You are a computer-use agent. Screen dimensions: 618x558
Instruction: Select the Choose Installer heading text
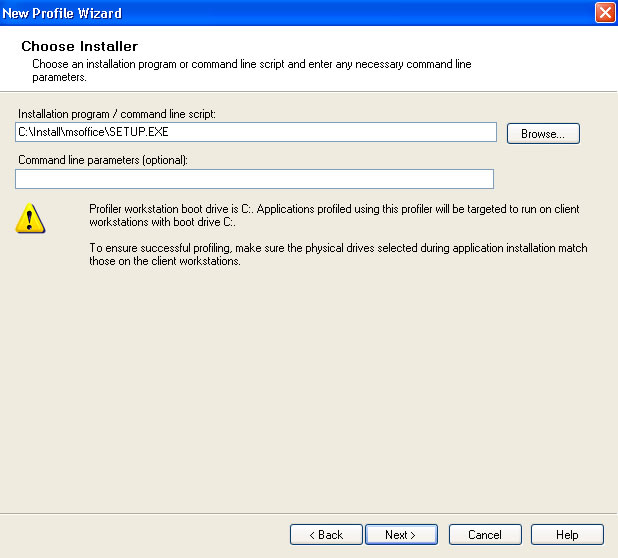[x=80, y=46]
